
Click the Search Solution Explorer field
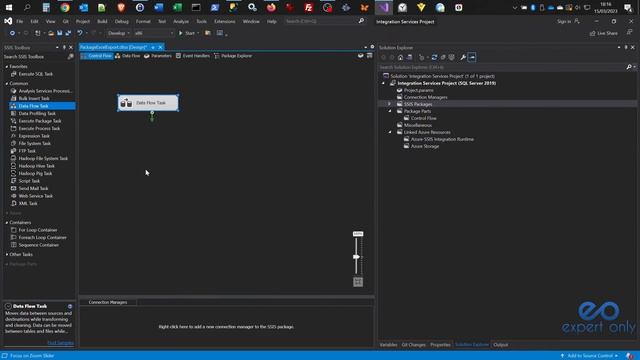point(502,67)
